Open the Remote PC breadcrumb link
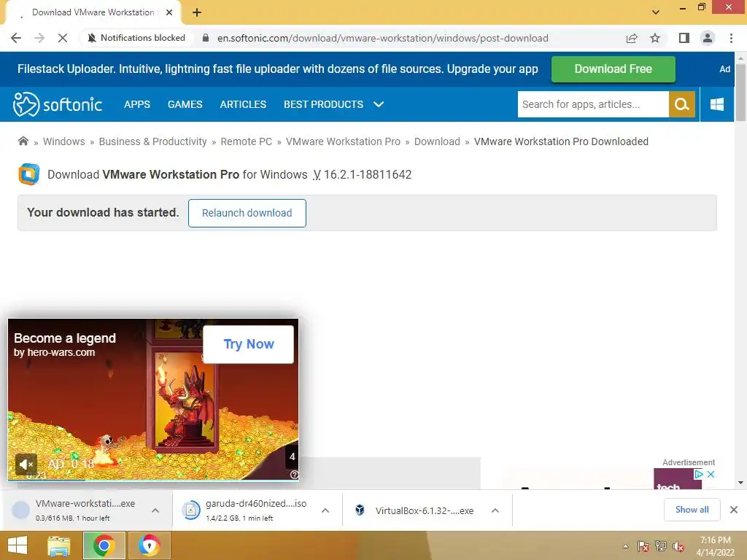This screenshot has width=747, height=560. (247, 141)
